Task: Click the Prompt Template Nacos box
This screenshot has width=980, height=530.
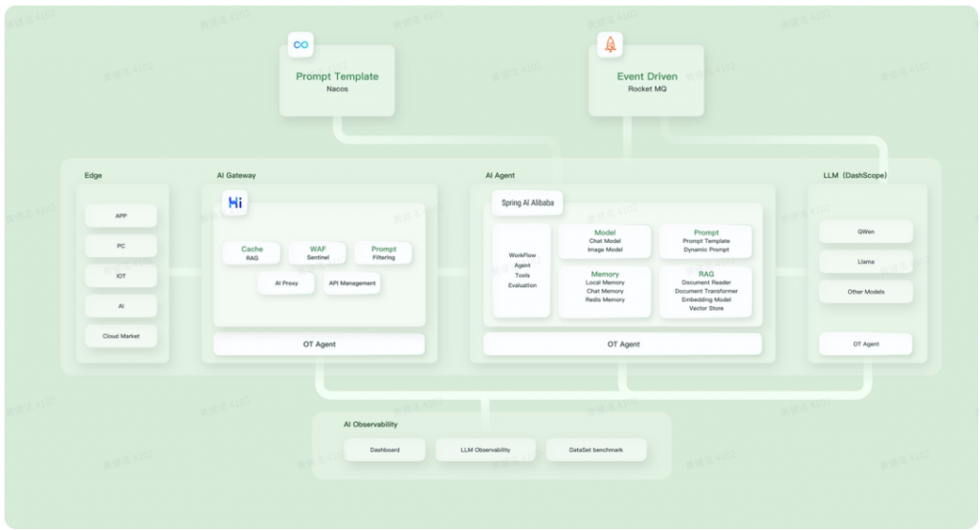Action: [337, 82]
